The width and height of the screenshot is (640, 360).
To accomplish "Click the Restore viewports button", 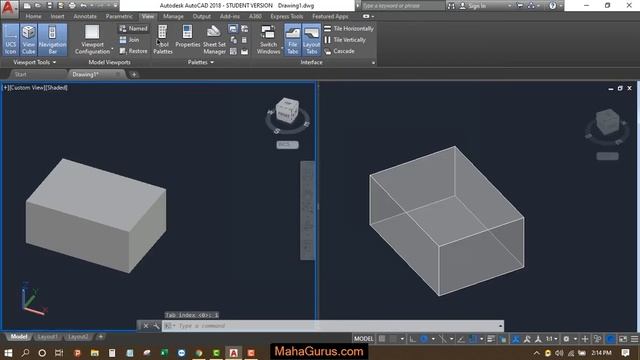I will coord(133,51).
